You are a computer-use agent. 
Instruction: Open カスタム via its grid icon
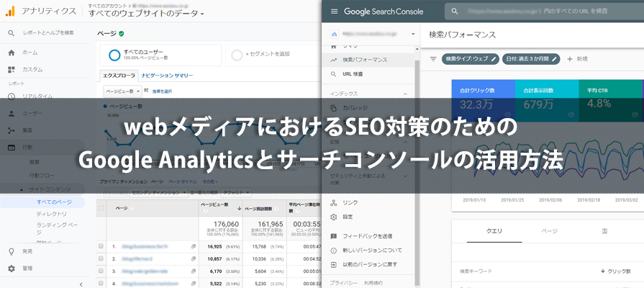tap(11, 69)
